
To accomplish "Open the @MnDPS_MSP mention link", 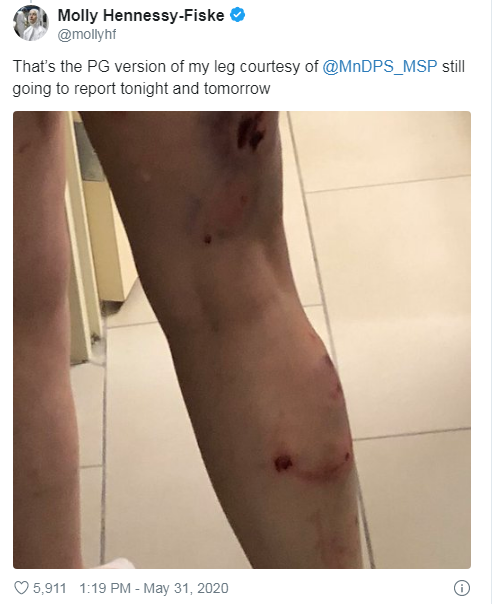I will pos(380,66).
